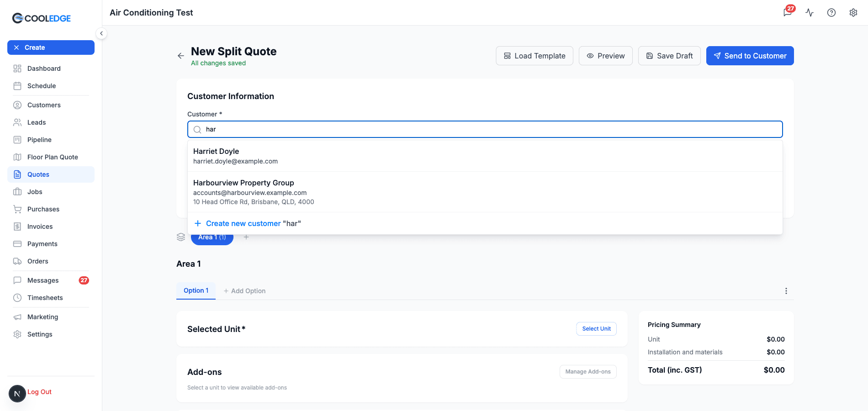The height and width of the screenshot is (411, 868).
Task: Click Send to Customer button
Action: click(x=750, y=56)
